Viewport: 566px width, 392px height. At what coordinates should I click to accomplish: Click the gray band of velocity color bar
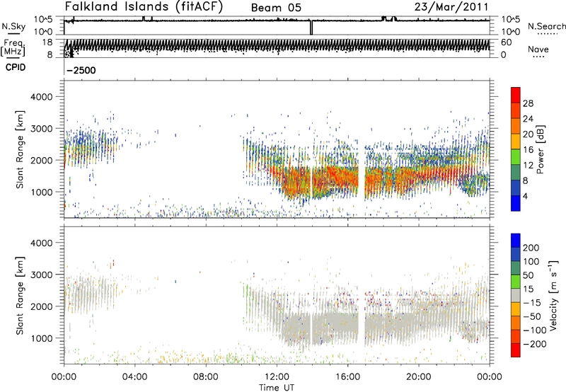pyautogui.click(x=516, y=295)
